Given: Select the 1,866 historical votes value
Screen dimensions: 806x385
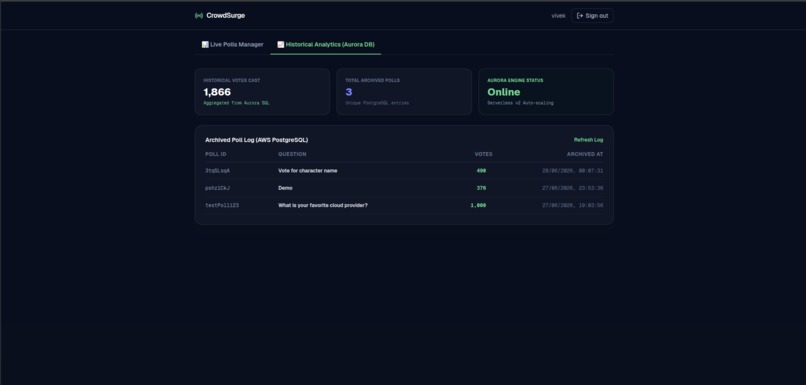Looking at the screenshot, I should point(217,92).
